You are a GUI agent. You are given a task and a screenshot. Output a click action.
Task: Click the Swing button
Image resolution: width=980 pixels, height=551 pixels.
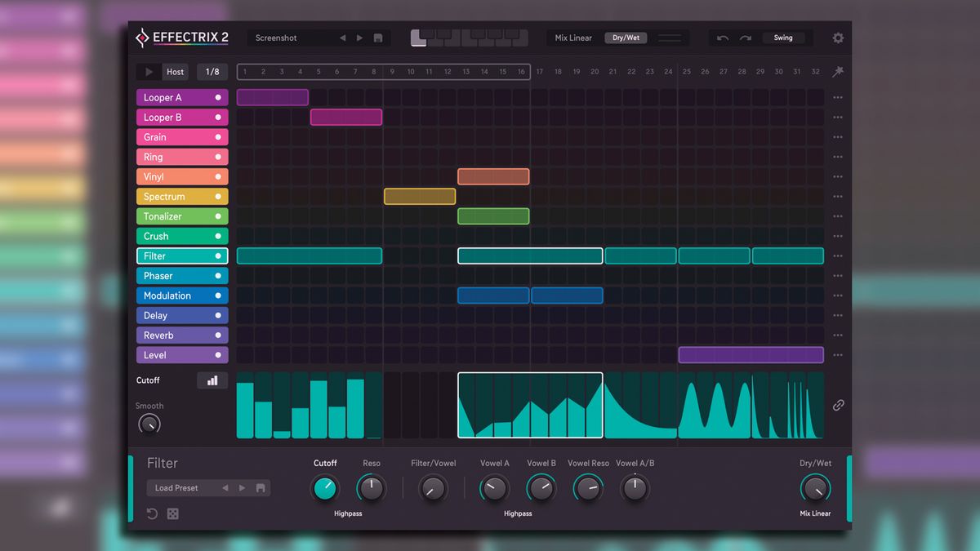click(783, 38)
